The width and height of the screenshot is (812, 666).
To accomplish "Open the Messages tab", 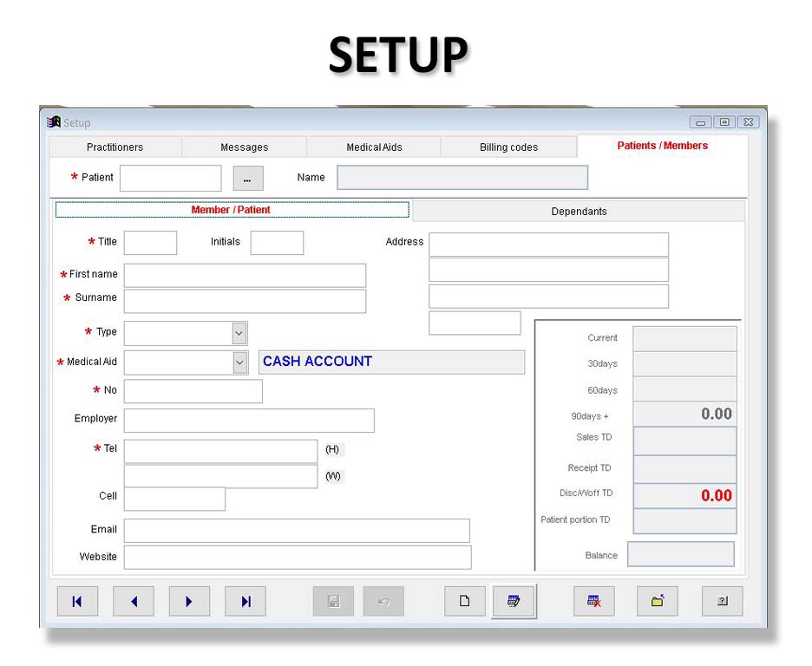I will pyautogui.click(x=244, y=147).
